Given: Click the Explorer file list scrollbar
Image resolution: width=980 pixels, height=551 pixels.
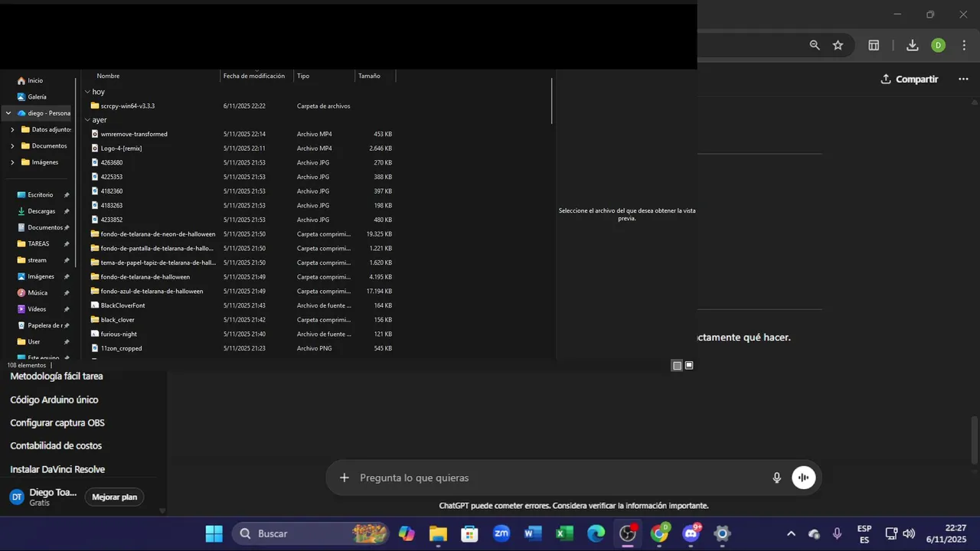Looking at the screenshot, I should click(552, 100).
